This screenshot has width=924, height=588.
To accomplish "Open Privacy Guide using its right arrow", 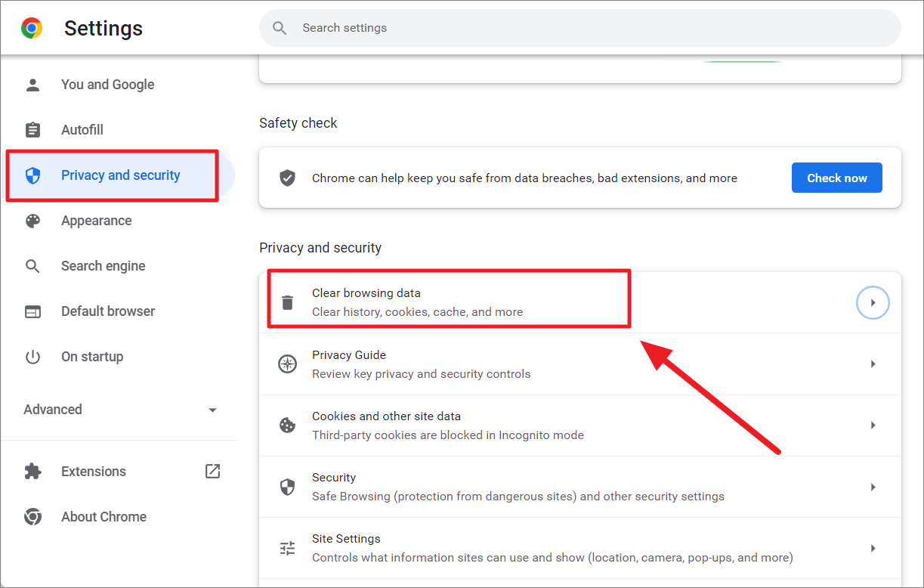I will pyautogui.click(x=873, y=364).
